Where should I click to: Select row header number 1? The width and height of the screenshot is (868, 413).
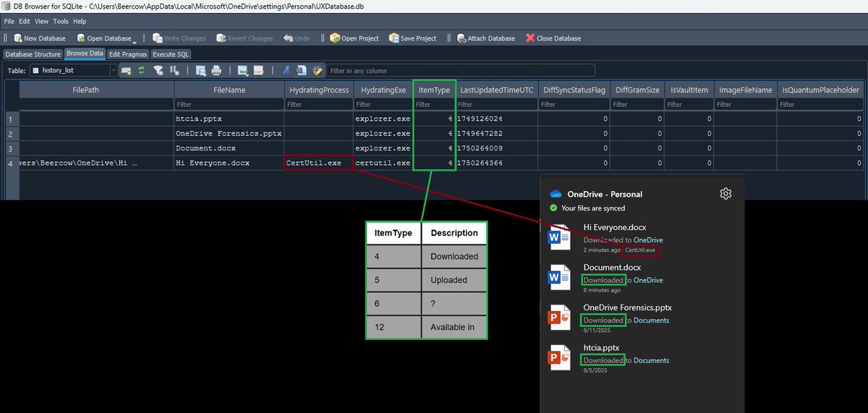pos(11,119)
